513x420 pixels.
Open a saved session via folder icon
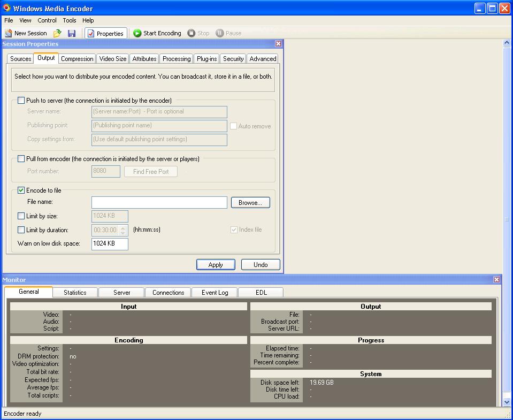[x=57, y=33]
